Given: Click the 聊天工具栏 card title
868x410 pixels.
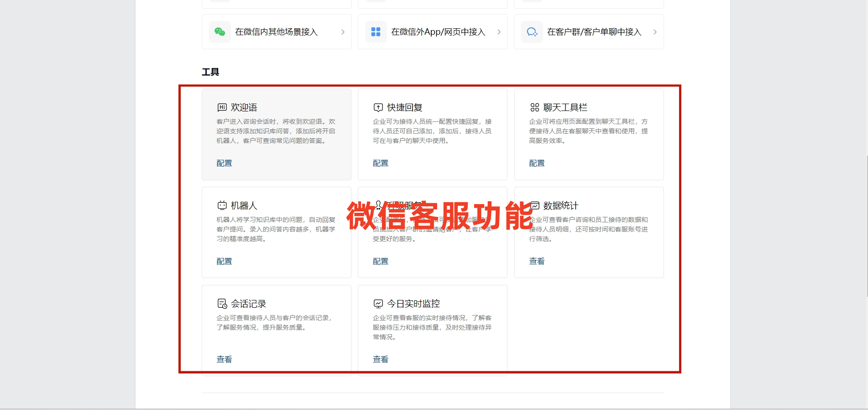Looking at the screenshot, I should (565, 107).
